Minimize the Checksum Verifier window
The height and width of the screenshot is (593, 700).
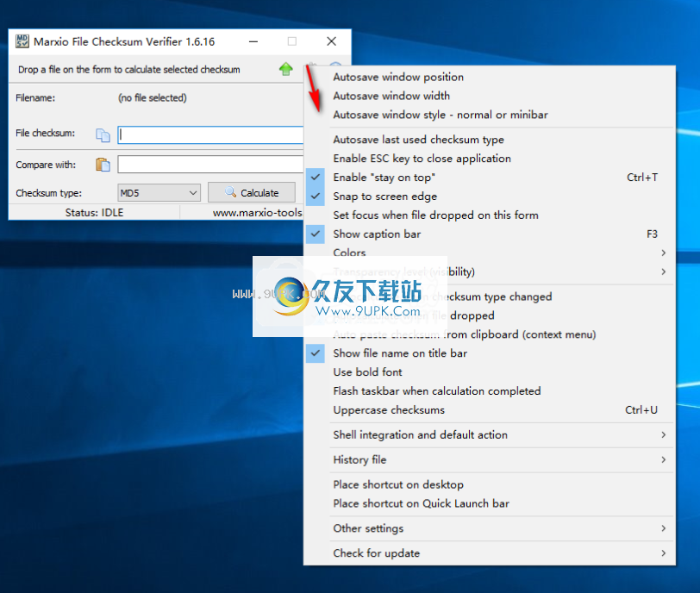pyautogui.click(x=253, y=41)
